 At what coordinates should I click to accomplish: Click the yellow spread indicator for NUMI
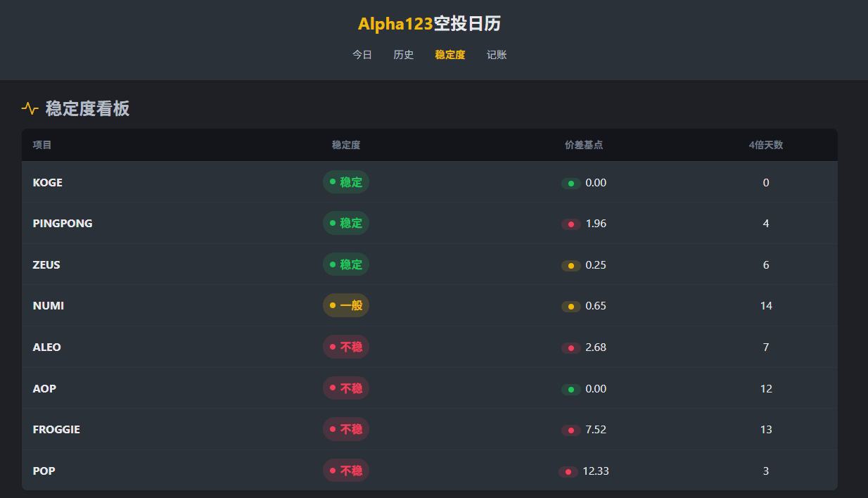coord(570,307)
